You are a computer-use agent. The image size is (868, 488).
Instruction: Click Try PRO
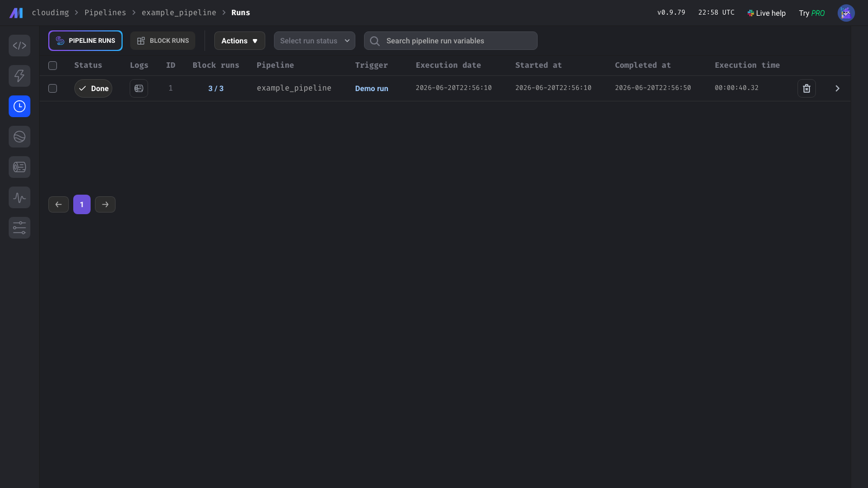click(812, 13)
